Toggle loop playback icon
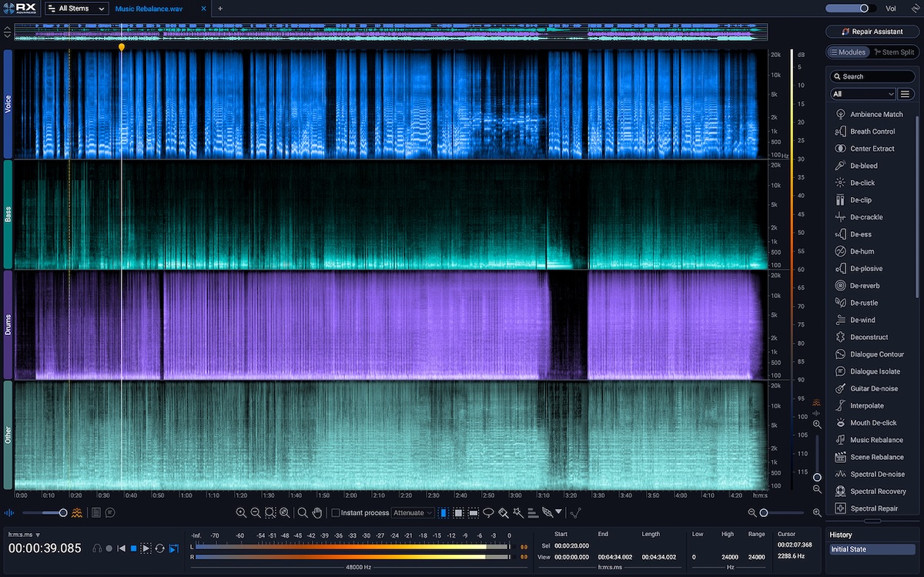The height and width of the screenshot is (577, 924). [x=159, y=548]
